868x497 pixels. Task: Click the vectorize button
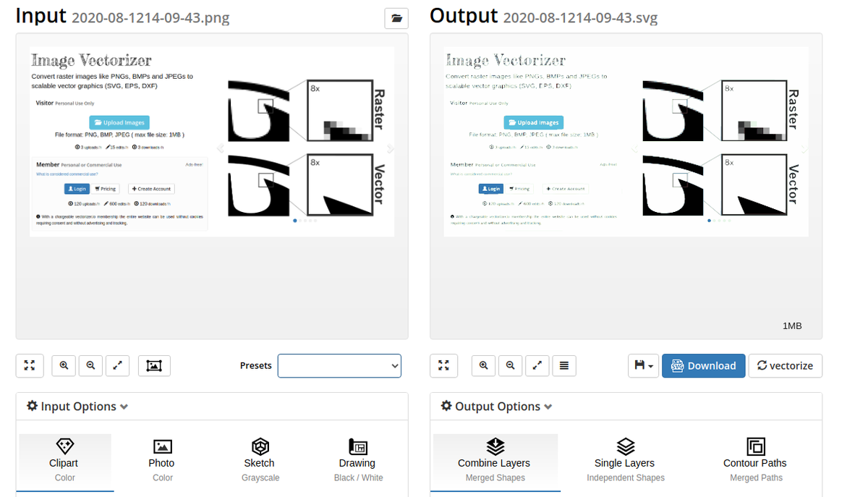pyautogui.click(x=785, y=365)
